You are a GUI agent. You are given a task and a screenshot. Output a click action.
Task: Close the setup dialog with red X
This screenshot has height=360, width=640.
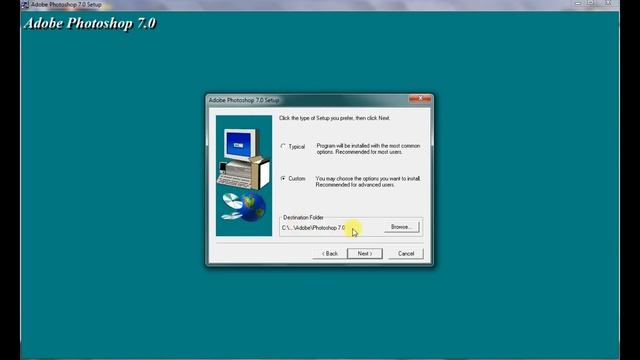coord(420,99)
